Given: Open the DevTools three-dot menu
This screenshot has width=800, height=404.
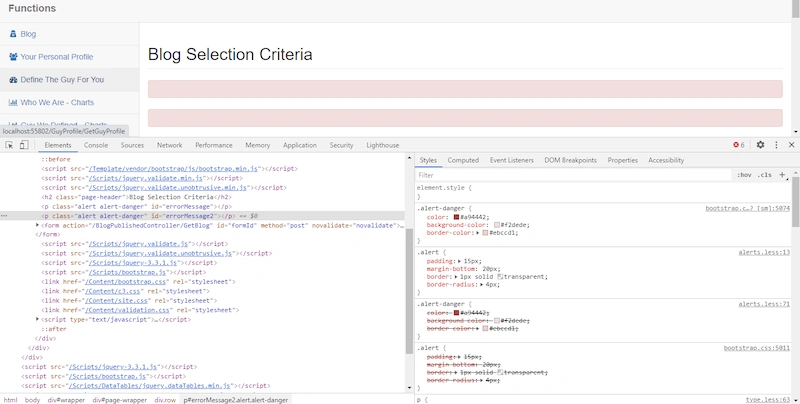Looking at the screenshot, I should point(776,145).
